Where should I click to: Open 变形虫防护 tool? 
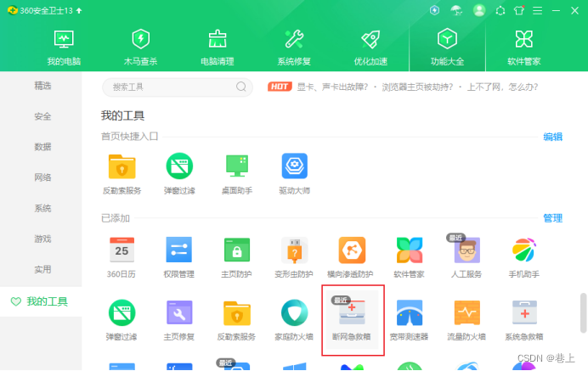pyautogui.click(x=294, y=257)
